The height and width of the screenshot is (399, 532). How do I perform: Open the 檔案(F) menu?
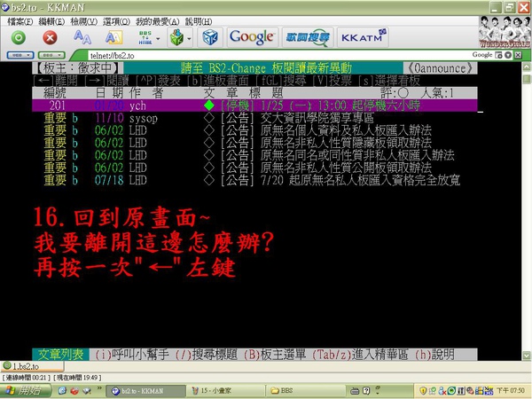(x=20, y=22)
